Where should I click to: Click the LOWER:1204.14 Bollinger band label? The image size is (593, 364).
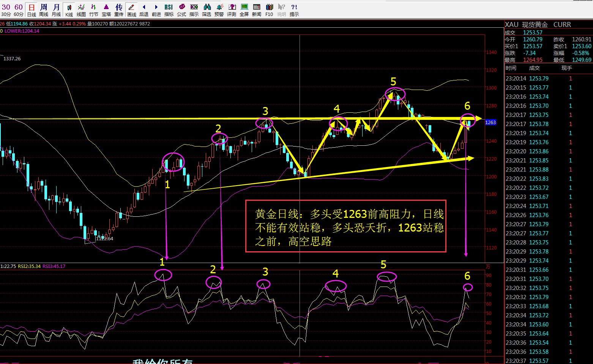[22, 31]
